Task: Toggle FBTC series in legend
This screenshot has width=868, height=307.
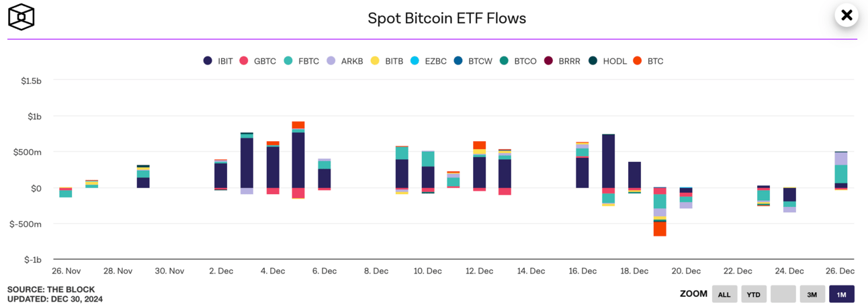Action: (302, 61)
